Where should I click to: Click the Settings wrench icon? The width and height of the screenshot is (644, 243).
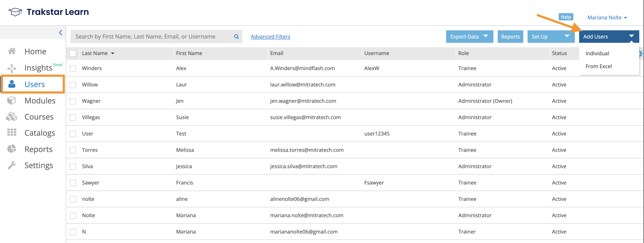[12, 165]
